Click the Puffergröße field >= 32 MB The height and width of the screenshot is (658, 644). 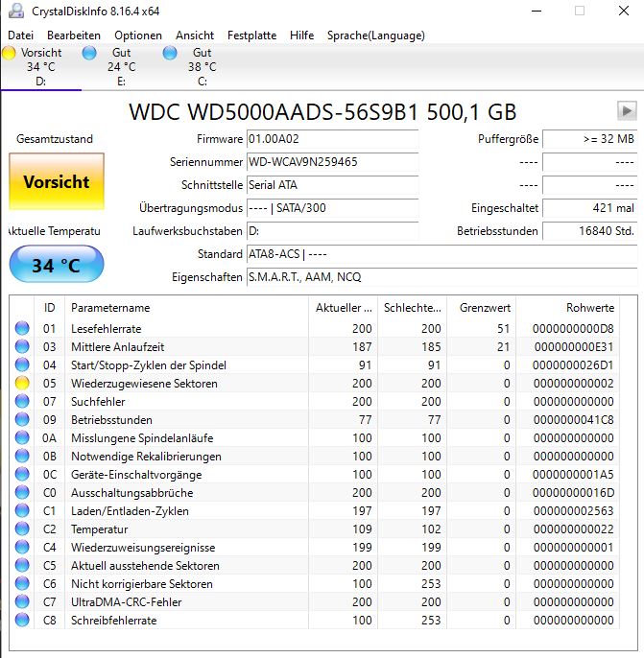coord(590,139)
